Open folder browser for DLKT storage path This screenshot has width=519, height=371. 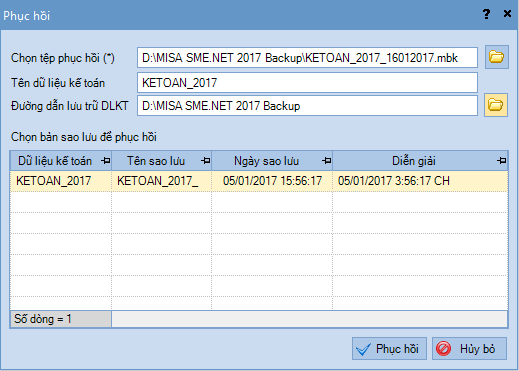tap(496, 105)
